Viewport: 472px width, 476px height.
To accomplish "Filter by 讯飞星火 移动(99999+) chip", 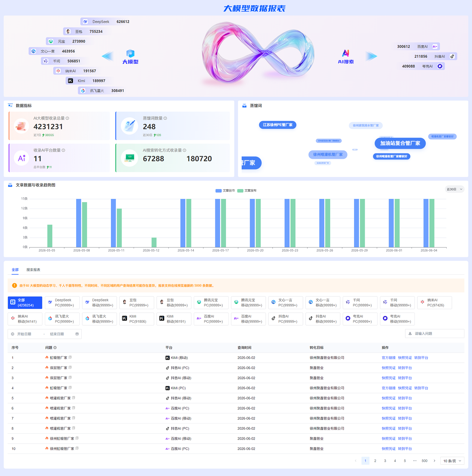I will pyautogui.click(x=99, y=319).
